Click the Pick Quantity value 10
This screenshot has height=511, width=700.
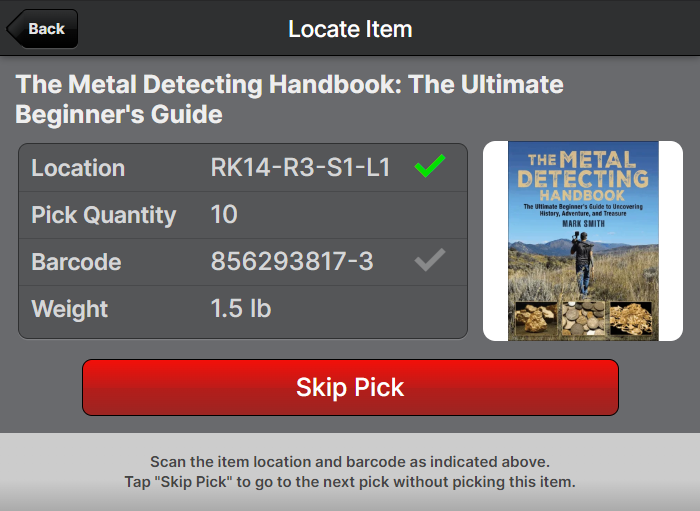[224, 215]
